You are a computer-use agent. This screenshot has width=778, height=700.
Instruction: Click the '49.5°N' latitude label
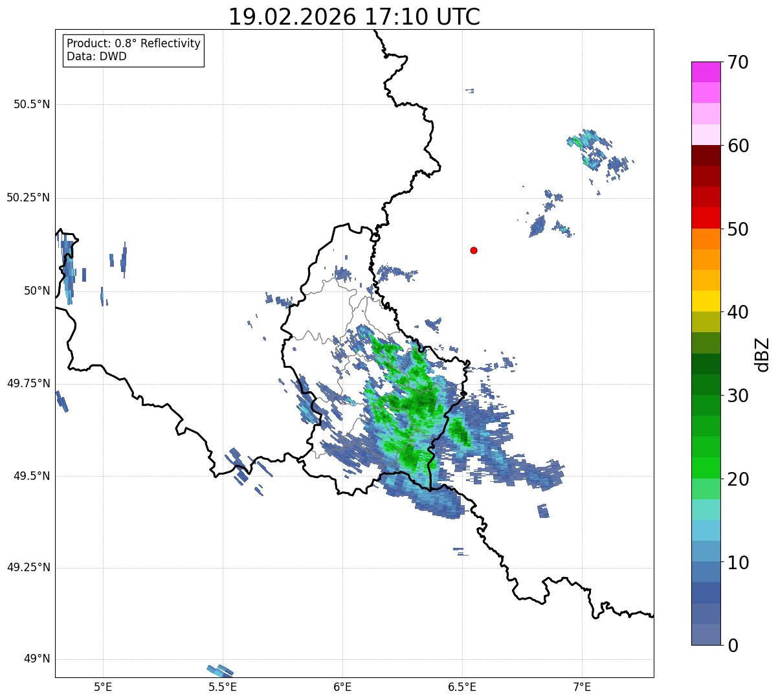[32, 476]
